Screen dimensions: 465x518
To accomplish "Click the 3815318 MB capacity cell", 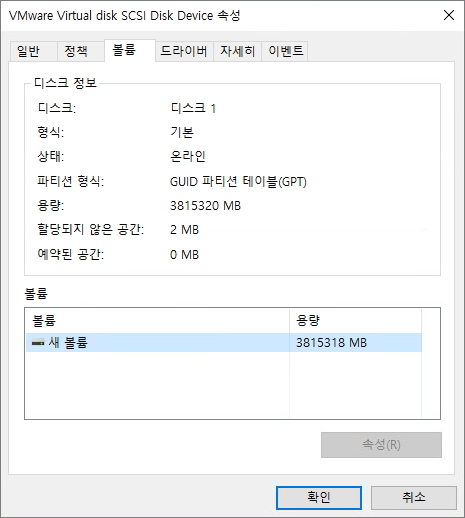I will (x=331, y=343).
